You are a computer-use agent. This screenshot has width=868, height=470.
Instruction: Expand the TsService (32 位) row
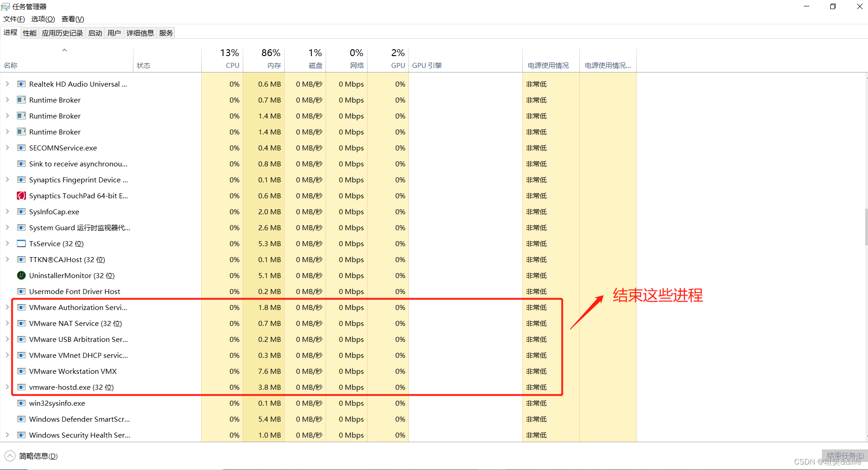[x=7, y=243]
